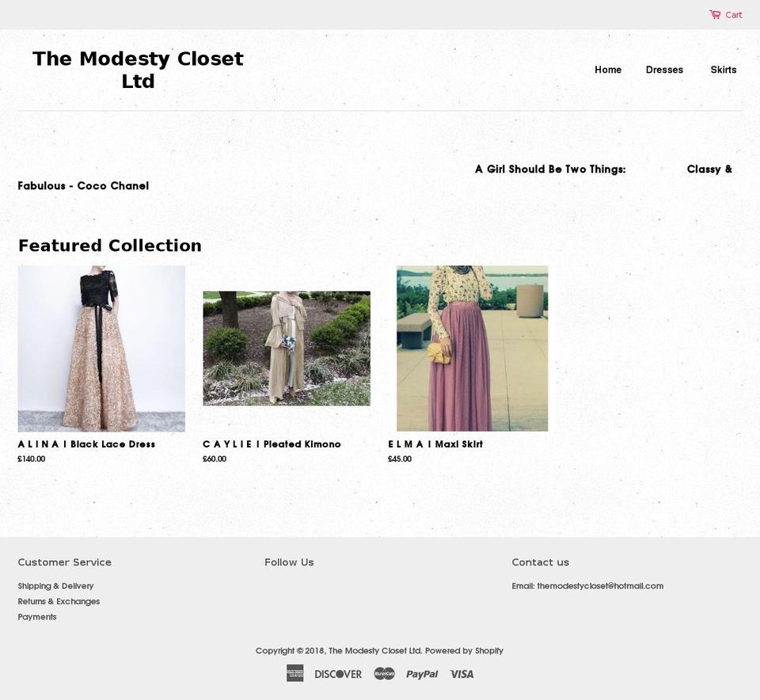Image resolution: width=760 pixels, height=700 pixels.
Task: Open the shopping cart icon
Action: click(715, 14)
